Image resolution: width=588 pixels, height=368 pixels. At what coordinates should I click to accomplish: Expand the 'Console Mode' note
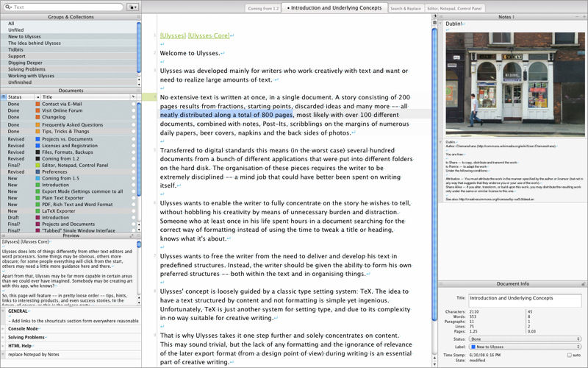click(4, 328)
